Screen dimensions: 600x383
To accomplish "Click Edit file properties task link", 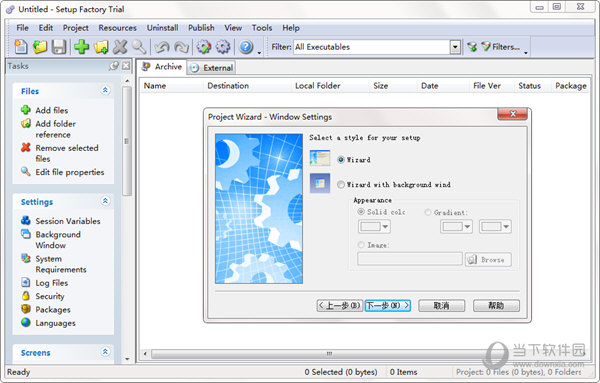I will coord(70,172).
